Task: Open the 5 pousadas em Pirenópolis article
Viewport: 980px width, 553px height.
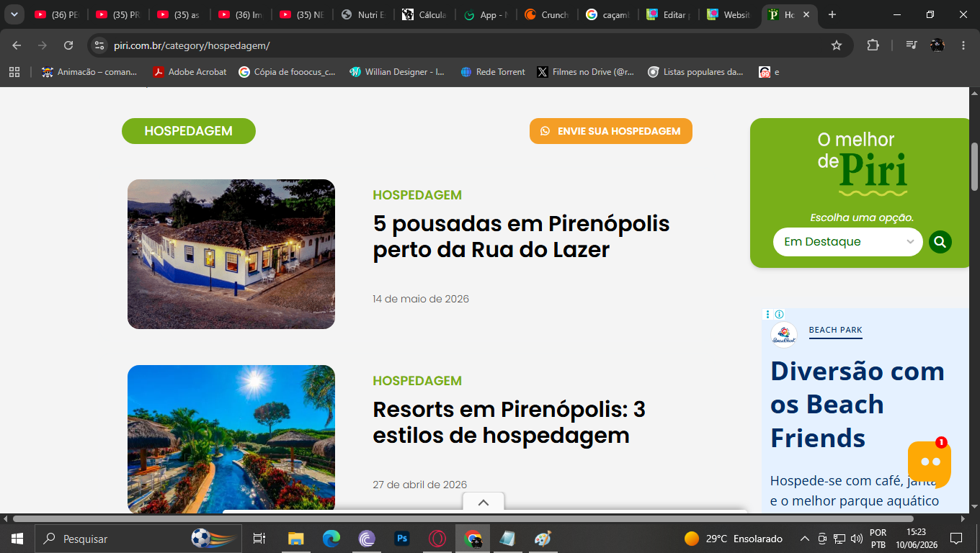Action: click(x=521, y=236)
